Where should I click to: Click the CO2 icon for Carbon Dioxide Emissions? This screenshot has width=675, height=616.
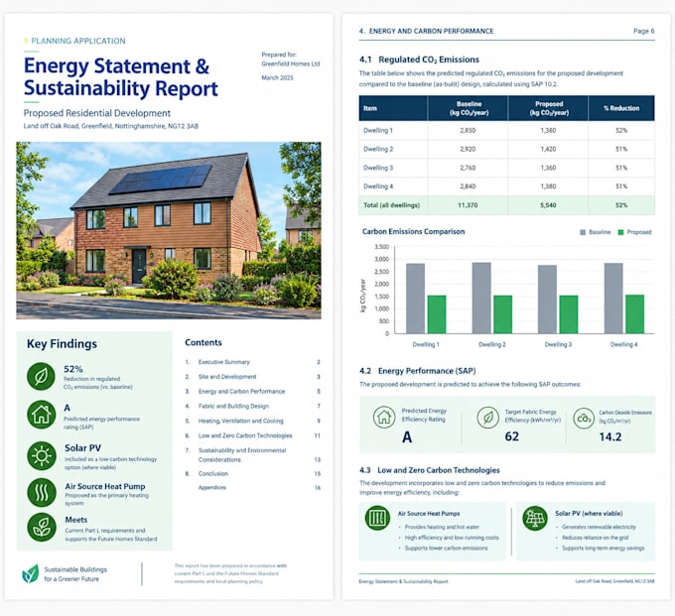584,419
